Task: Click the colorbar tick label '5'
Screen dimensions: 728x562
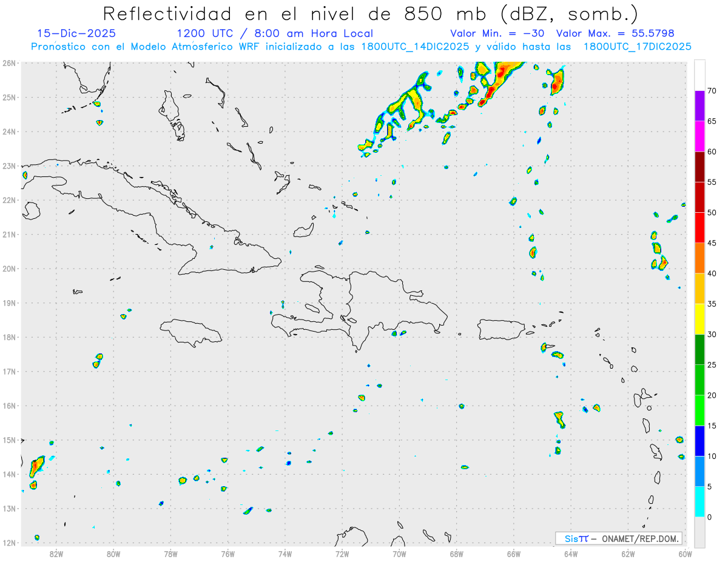Action: coord(709,487)
